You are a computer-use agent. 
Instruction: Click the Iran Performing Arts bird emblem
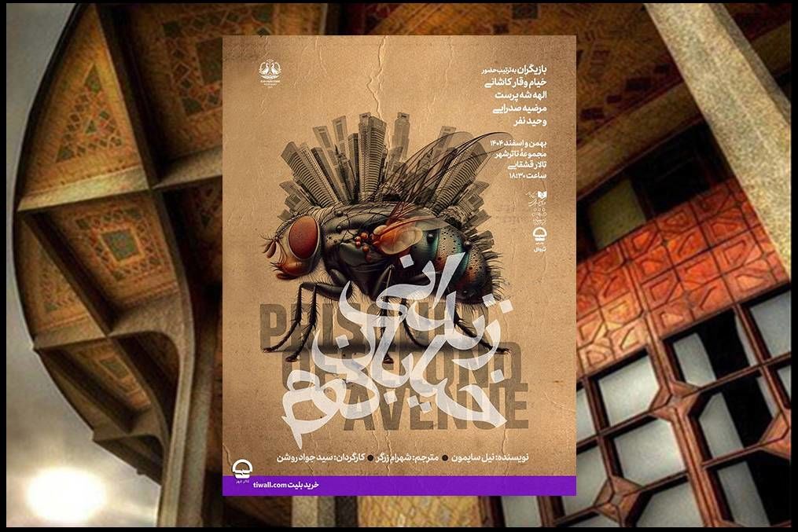pos(270,68)
